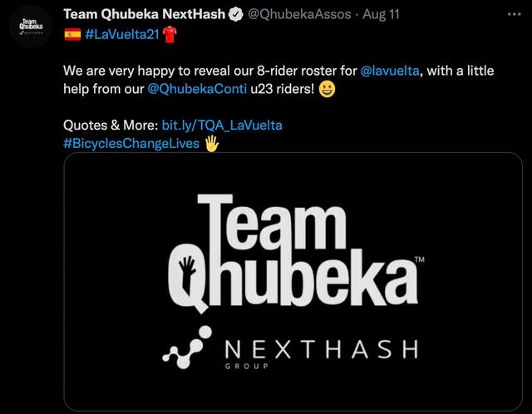Click the smiley face emoji

[x=327, y=89]
